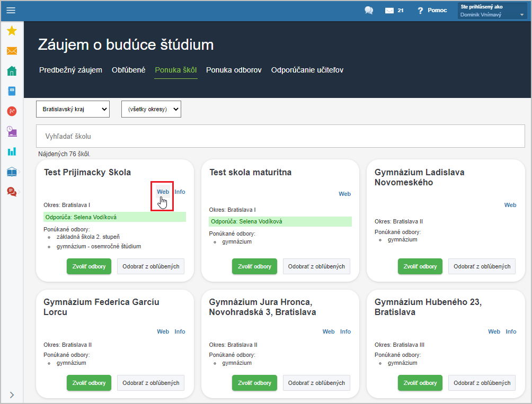Click the Test skola maturitna card title
The height and width of the screenshot is (404, 532).
point(251,172)
